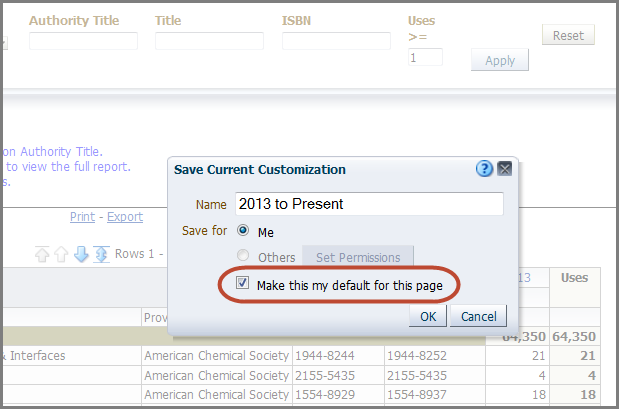Select the 'Others' radio button

tap(243, 257)
